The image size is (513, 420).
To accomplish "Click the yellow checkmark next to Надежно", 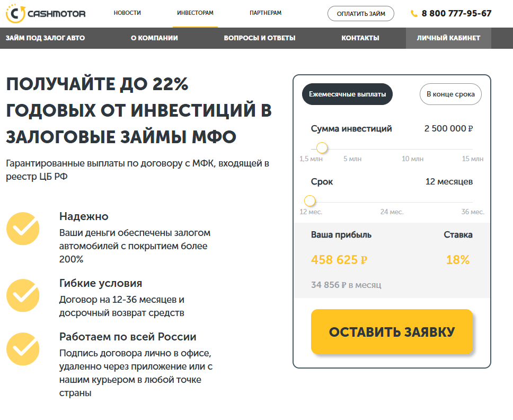I will 22,229.
